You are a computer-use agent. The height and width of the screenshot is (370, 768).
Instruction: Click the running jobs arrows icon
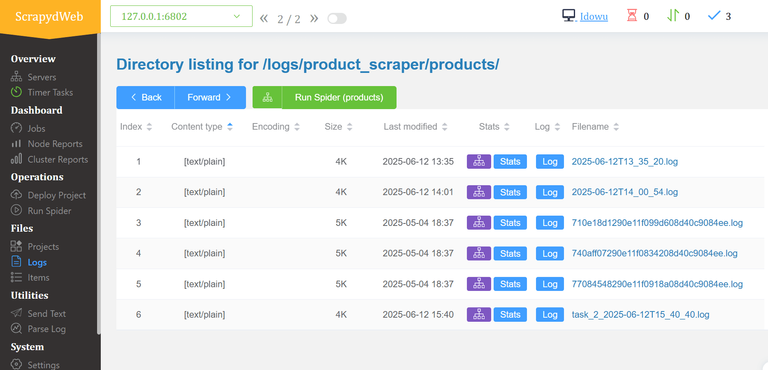672,16
